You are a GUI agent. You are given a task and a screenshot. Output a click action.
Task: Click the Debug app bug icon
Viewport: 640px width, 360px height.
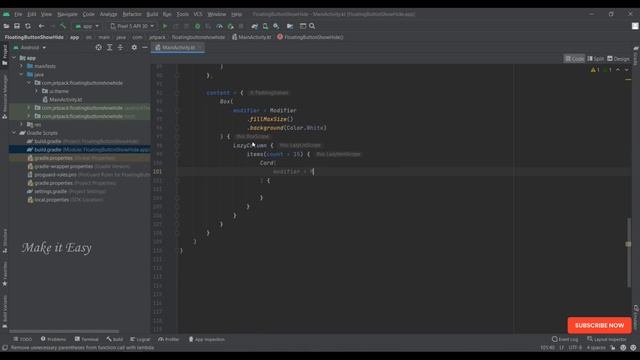198,26
